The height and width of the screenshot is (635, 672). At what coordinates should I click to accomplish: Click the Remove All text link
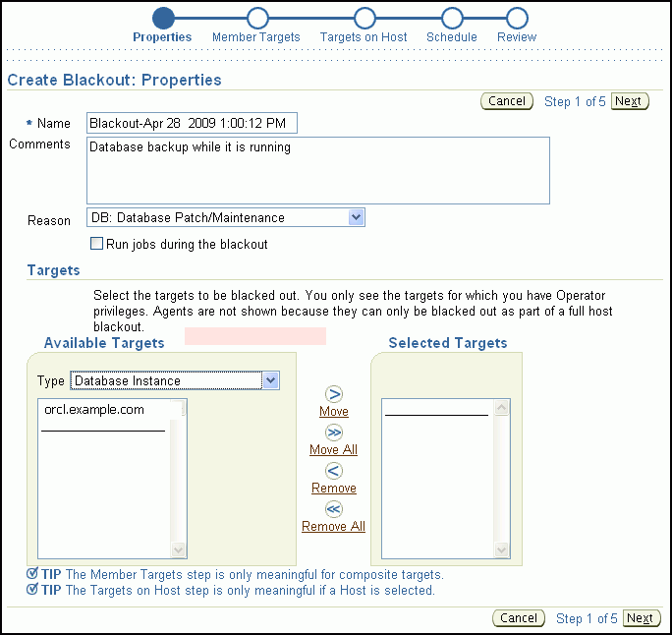click(x=333, y=526)
